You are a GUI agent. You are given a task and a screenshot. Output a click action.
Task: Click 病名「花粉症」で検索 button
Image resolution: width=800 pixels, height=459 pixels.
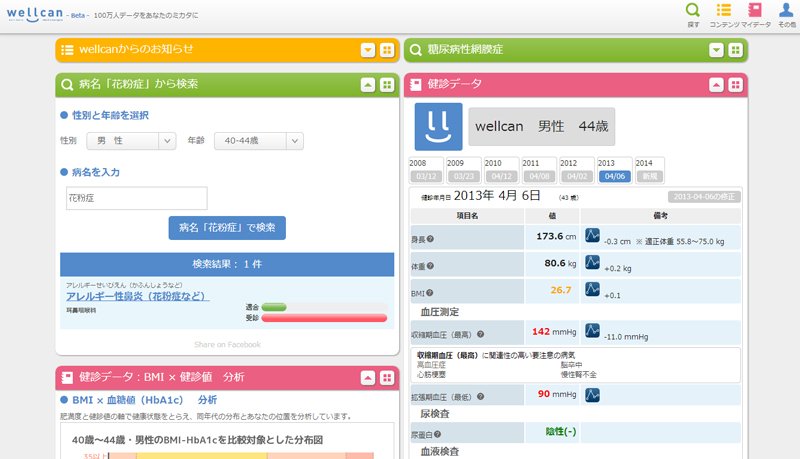point(227,228)
